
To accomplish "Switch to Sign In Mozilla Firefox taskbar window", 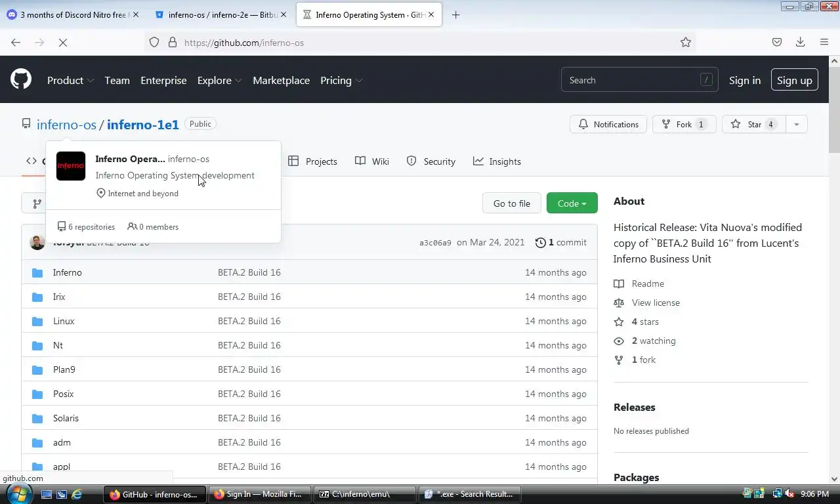I will (259, 494).
